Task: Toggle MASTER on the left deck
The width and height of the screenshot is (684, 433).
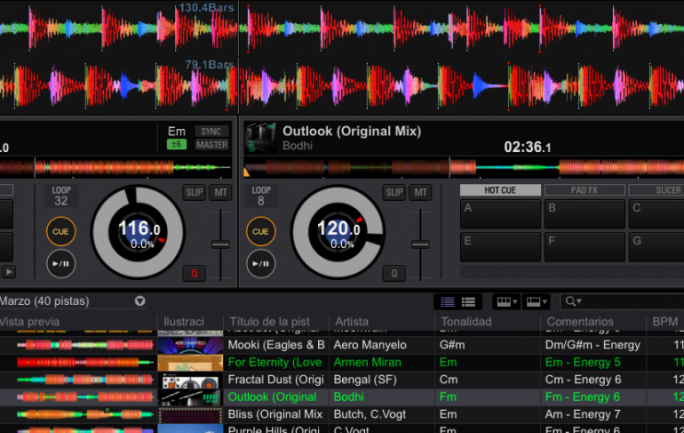Action: 212,145
